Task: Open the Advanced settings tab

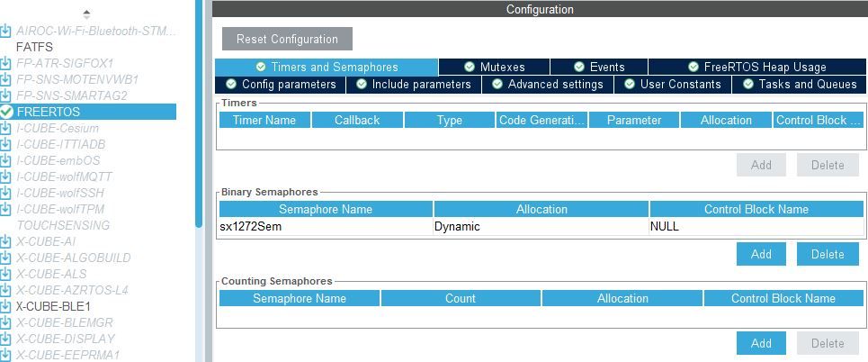Action: (548, 85)
